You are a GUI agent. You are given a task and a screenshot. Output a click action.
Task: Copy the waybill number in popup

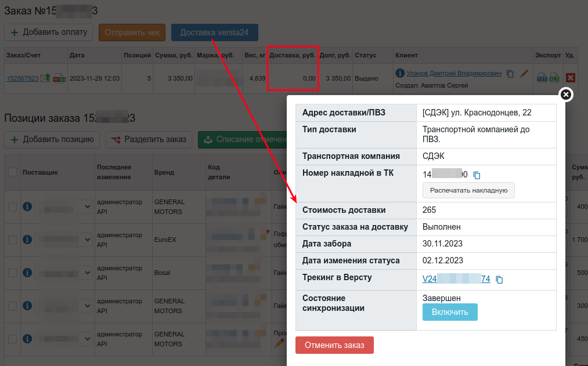(477, 175)
